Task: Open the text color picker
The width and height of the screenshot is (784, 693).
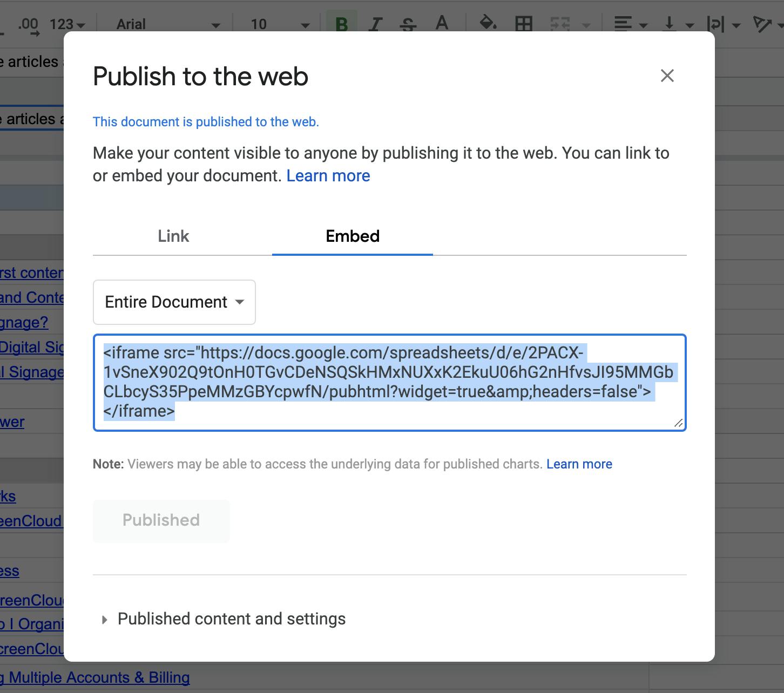Action: (442, 24)
